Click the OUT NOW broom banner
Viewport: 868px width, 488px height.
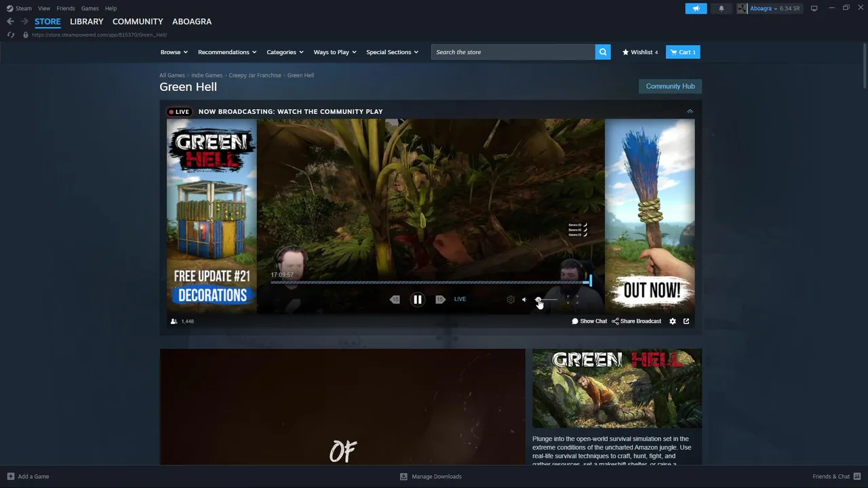pyautogui.click(x=650, y=216)
